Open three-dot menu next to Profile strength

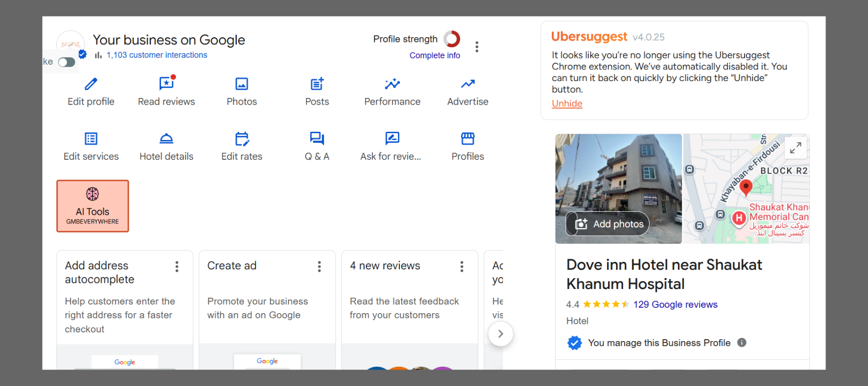point(476,47)
